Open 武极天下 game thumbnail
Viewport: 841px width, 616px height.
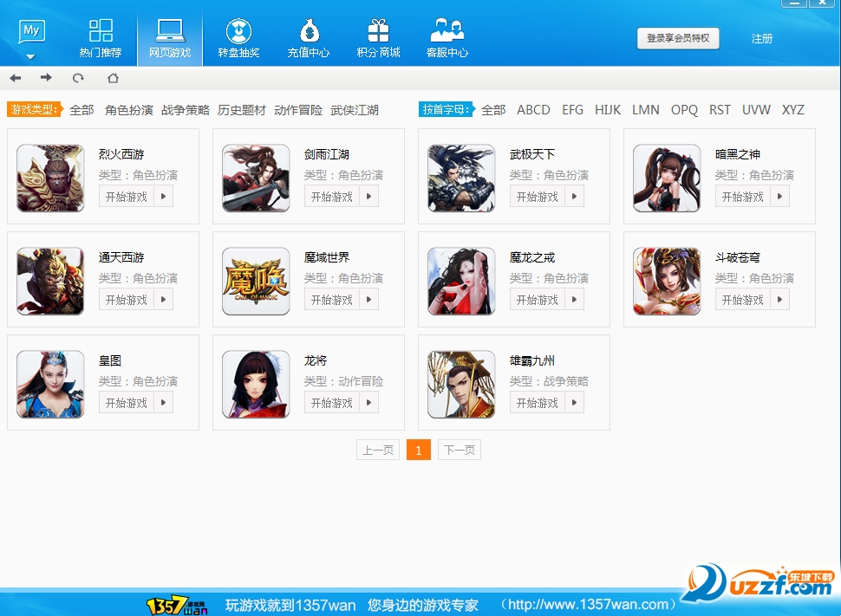click(x=461, y=178)
